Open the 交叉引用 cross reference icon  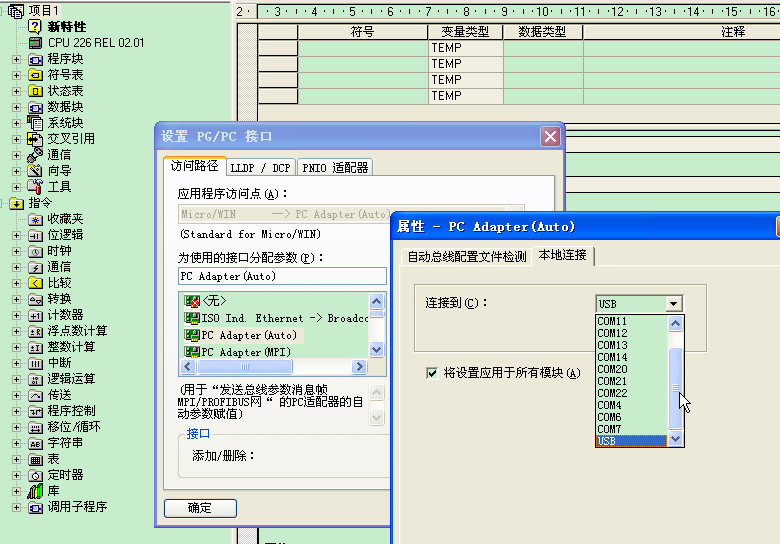click(35, 139)
